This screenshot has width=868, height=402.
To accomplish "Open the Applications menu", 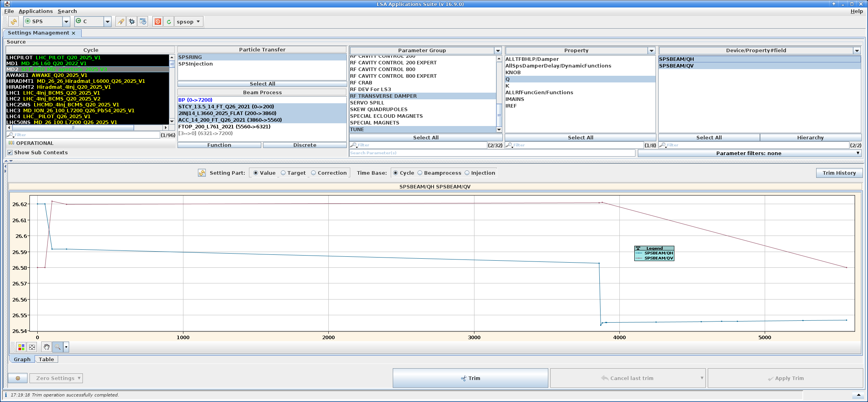I will pyautogui.click(x=35, y=11).
